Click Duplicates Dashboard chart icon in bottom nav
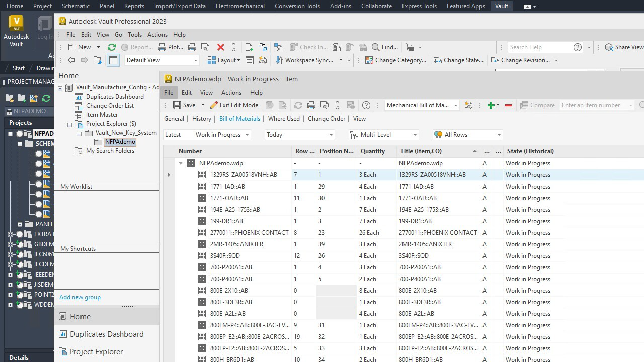The width and height of the screenshot is (644, 362). tap(63, 334)
